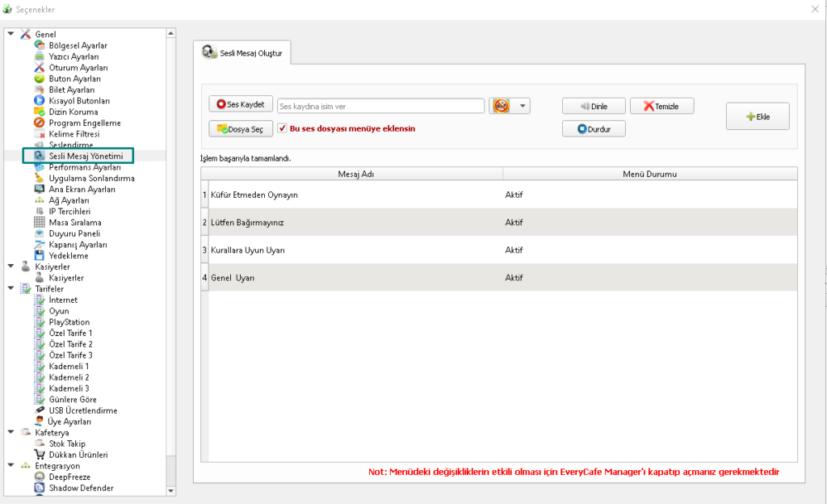Collapse the Genel tree section
Viewport: 827px width, 504px height.
tap(10, 34)
